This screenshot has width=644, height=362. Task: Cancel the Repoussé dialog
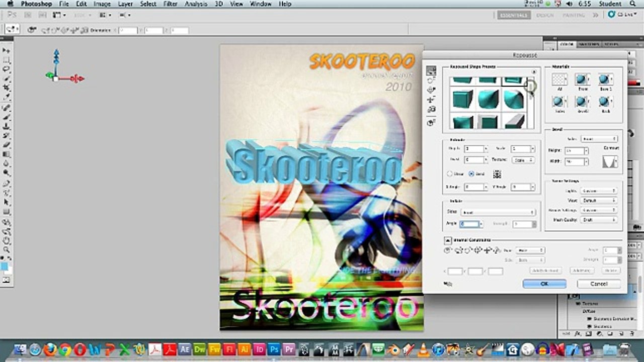tap(599, 284)
